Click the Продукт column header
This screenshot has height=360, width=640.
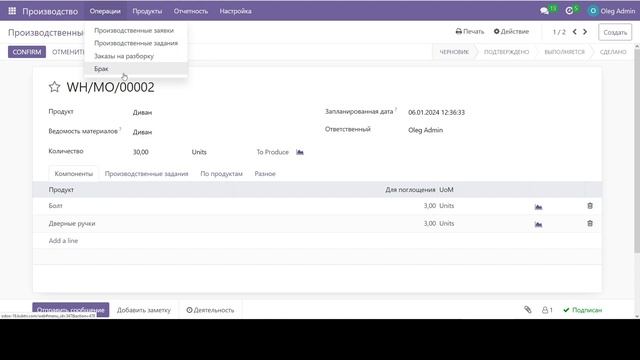click(x=61, y=189)
